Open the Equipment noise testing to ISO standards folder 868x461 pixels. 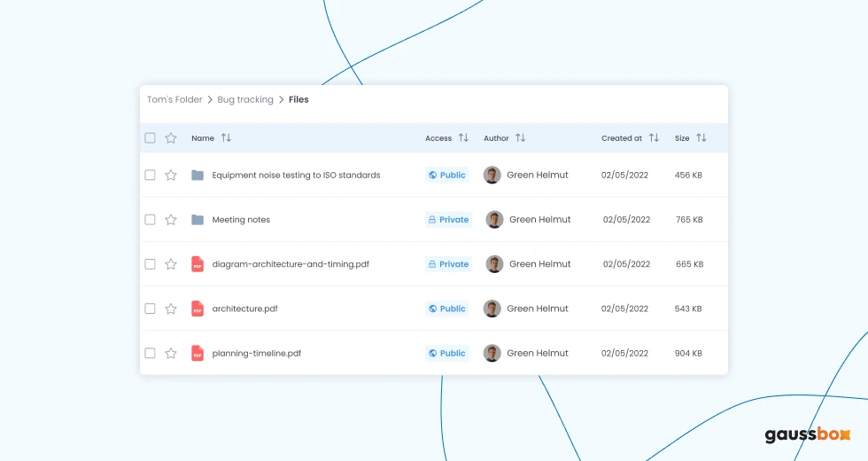pyautogui.click(x=296, y=176)
